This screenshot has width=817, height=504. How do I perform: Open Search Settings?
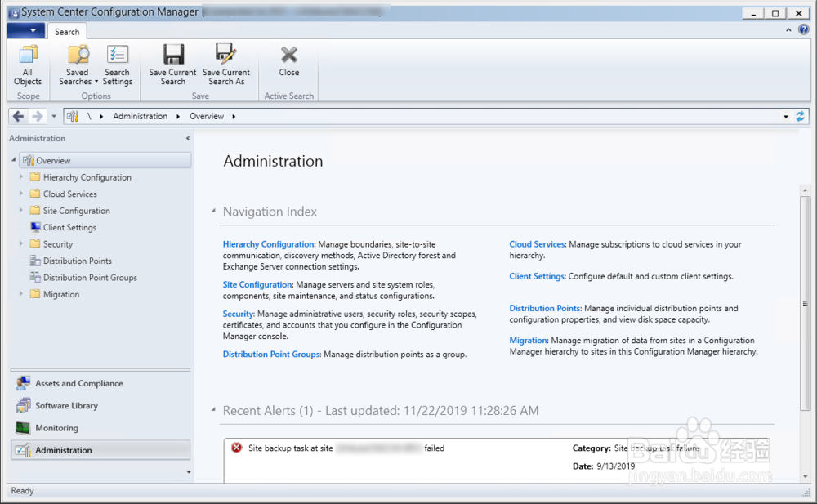(117, 65)
